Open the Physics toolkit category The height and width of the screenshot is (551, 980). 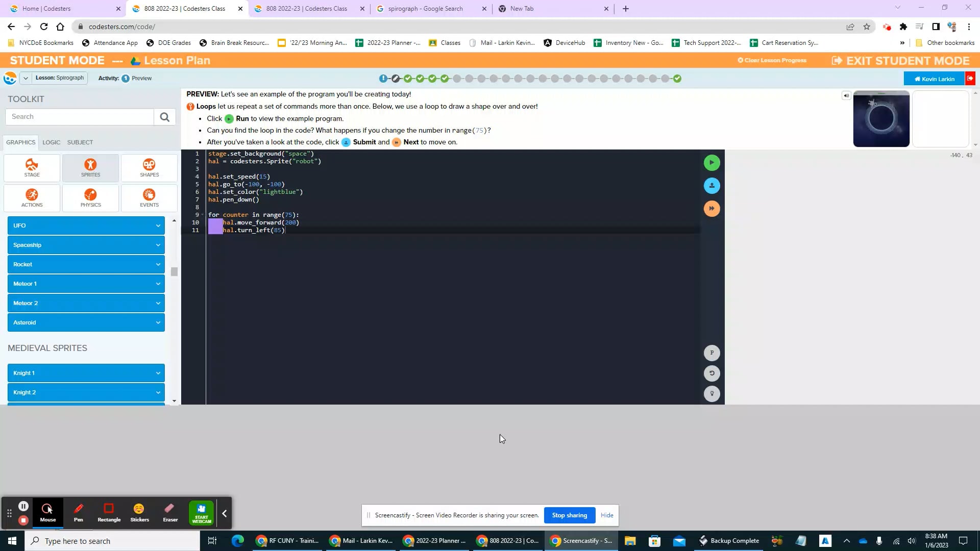90,198
